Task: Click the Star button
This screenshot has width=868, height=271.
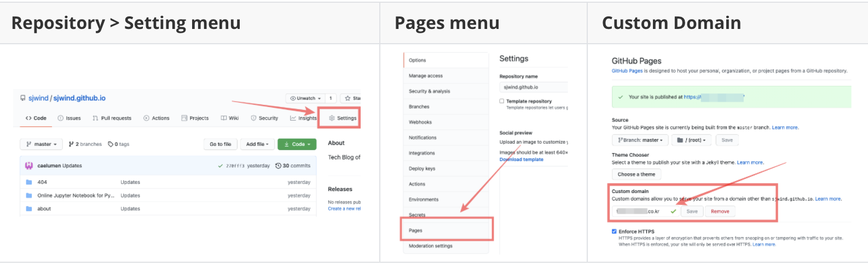Action: point(351,98)
